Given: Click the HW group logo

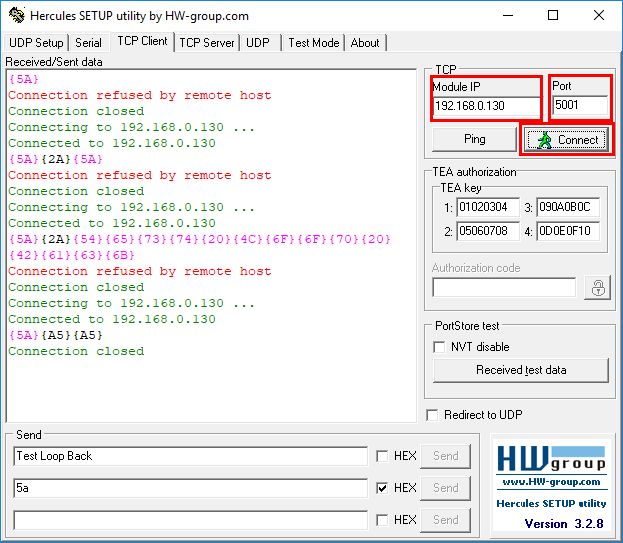Looking at the screenshot, I should 551,460.
